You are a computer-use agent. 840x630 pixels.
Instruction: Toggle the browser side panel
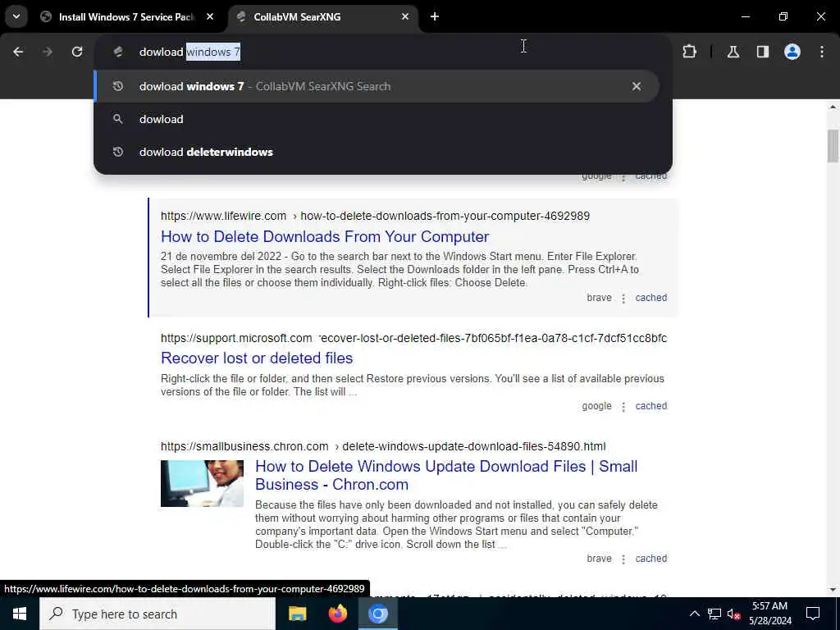click(x=763, y=52)
